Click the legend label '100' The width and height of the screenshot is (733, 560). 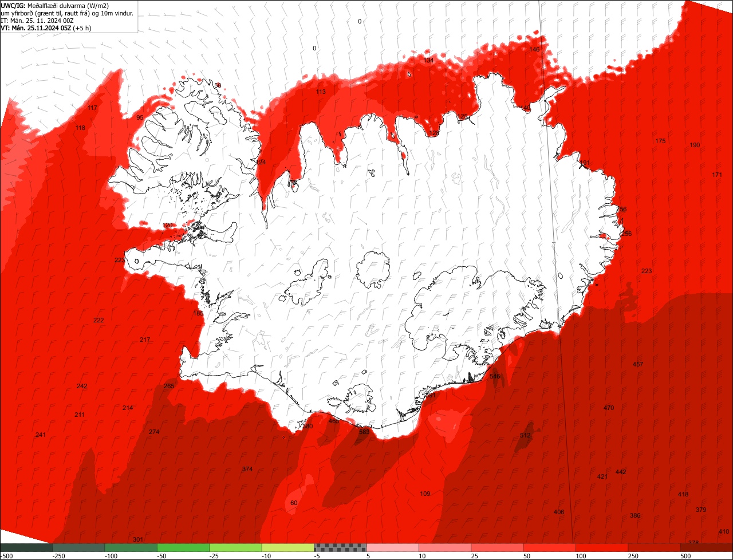point(581,556)
